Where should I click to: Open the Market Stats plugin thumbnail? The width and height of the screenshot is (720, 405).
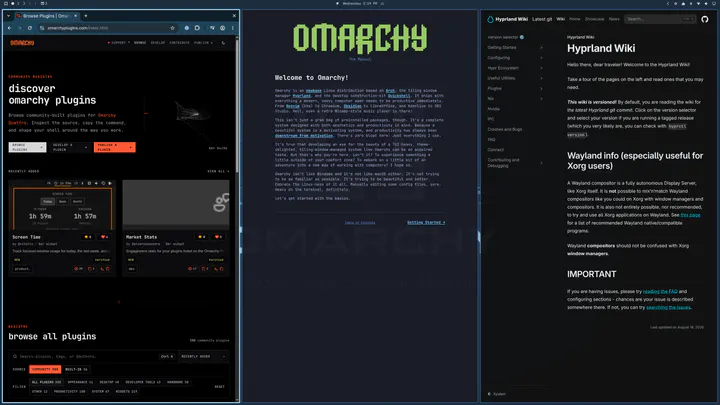pyautogui.click(x=176, y=205)
